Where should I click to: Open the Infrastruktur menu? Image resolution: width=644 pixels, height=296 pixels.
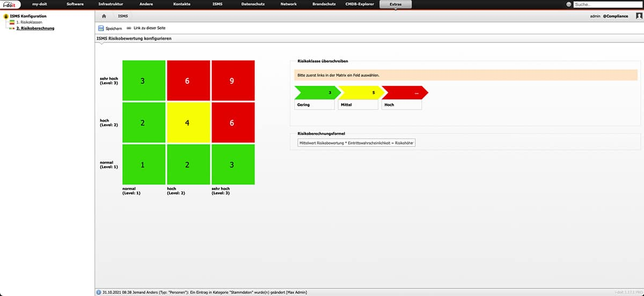point(110,4)
